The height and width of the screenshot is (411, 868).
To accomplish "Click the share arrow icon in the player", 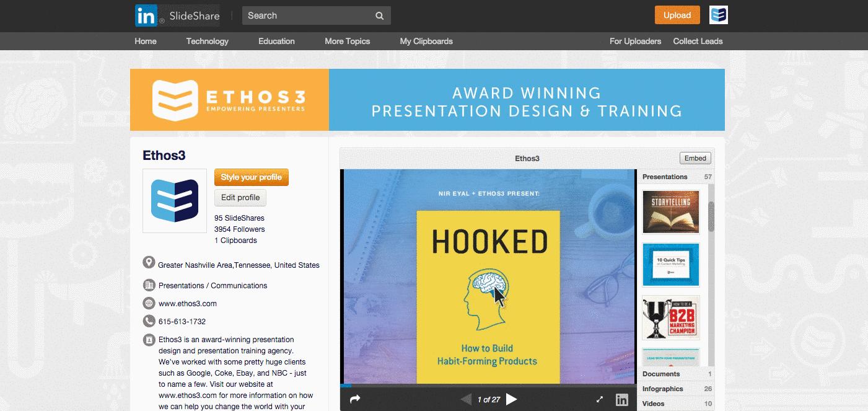I will pos(355,400).
